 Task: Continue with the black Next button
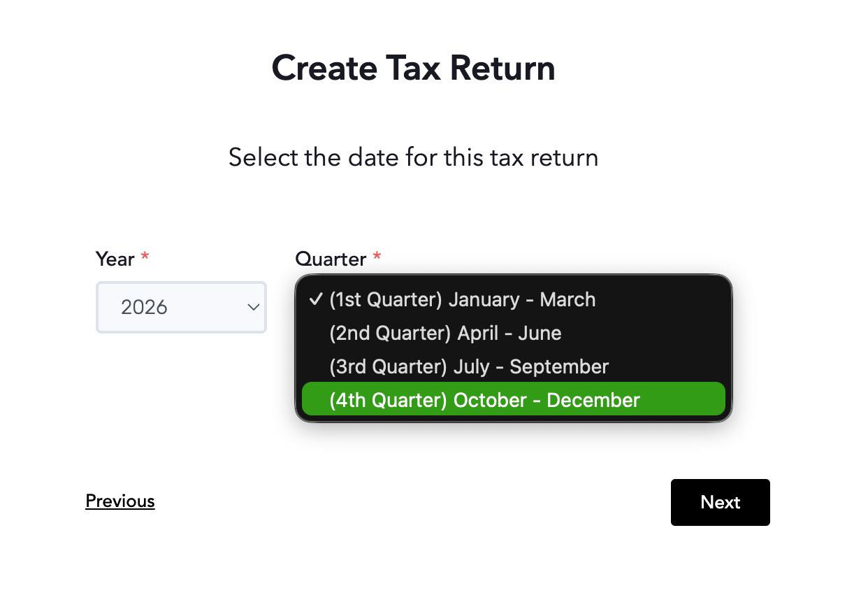(721, 502)
